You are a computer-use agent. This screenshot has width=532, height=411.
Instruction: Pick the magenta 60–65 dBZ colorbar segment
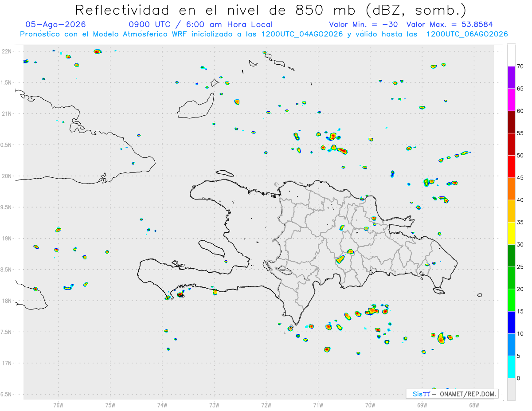[x=511, y=100]
